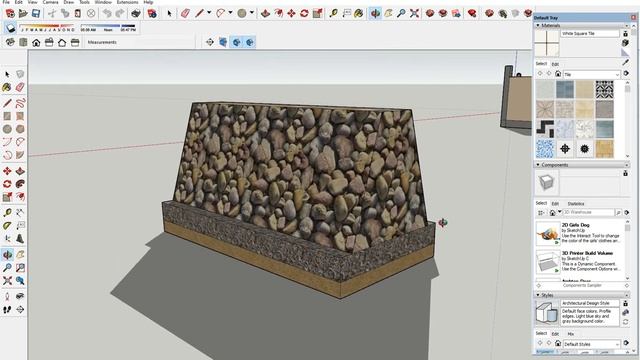Select the Eraser tool in top toolbar
The image size is (640, 360).
tap(185, 13)
